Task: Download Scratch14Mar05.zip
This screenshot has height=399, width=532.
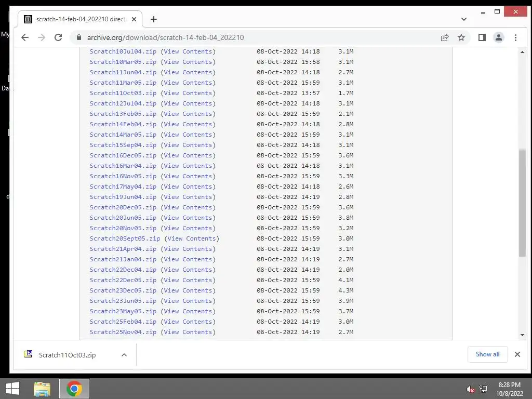Action: 123,135
